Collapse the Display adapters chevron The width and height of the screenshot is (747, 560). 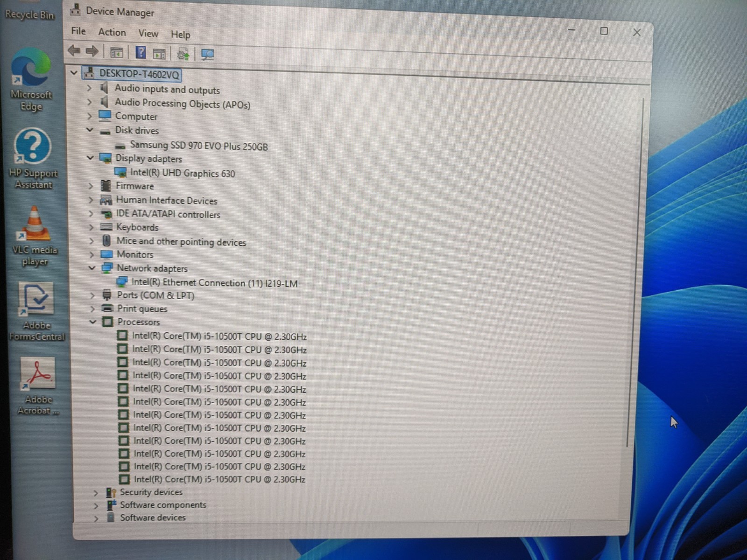90,158
